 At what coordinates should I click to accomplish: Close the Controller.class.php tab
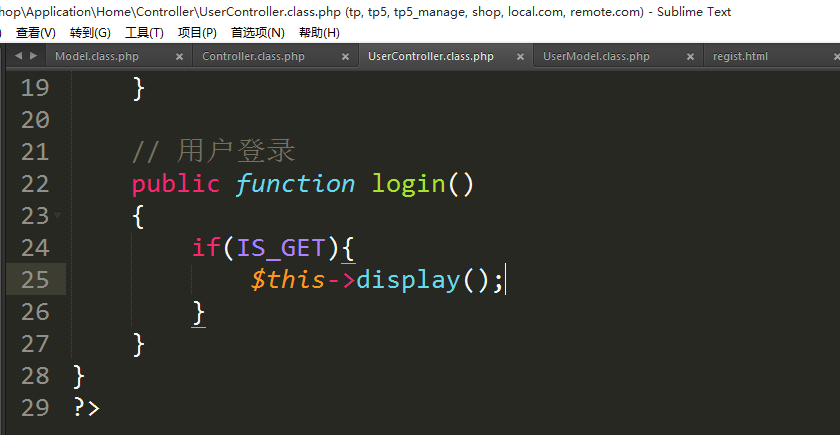tap(345, 57)
